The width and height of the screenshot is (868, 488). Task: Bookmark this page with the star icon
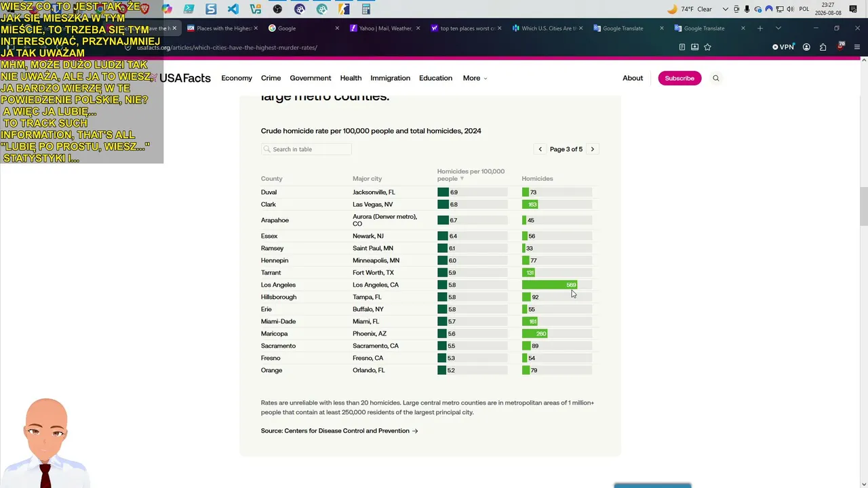(x=707, y=47)
